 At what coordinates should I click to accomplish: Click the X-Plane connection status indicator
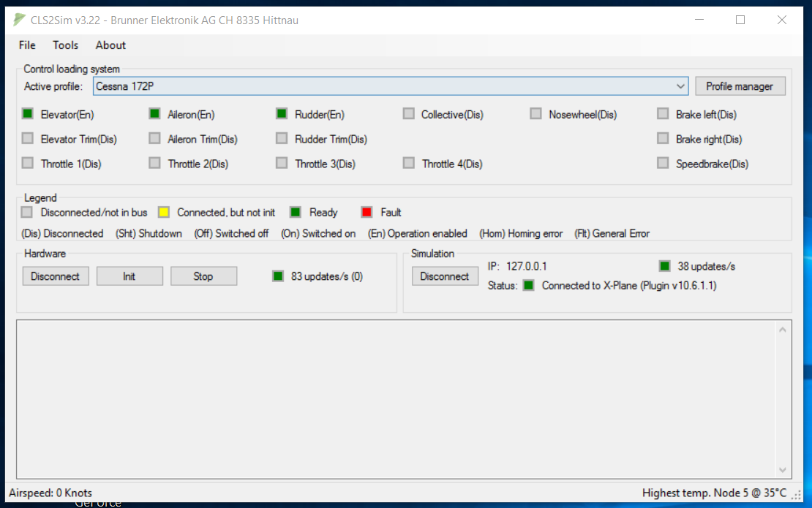point(528,286)
